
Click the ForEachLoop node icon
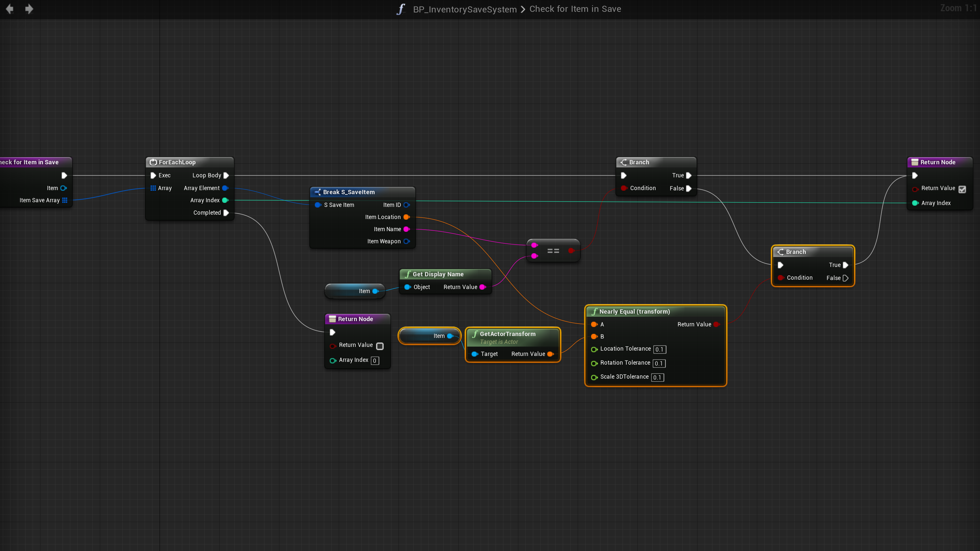[153, 162]
